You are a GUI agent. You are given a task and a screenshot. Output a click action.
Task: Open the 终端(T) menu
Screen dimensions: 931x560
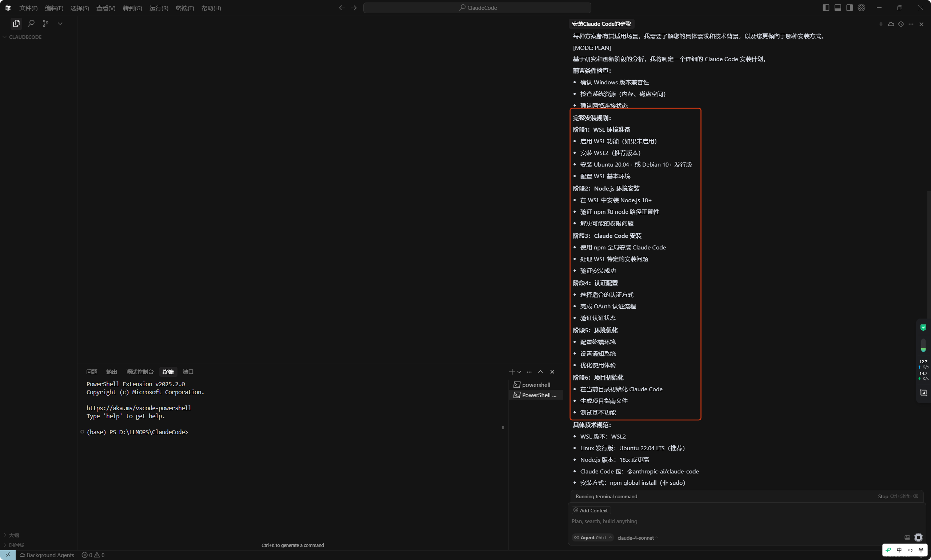(184, 8)
